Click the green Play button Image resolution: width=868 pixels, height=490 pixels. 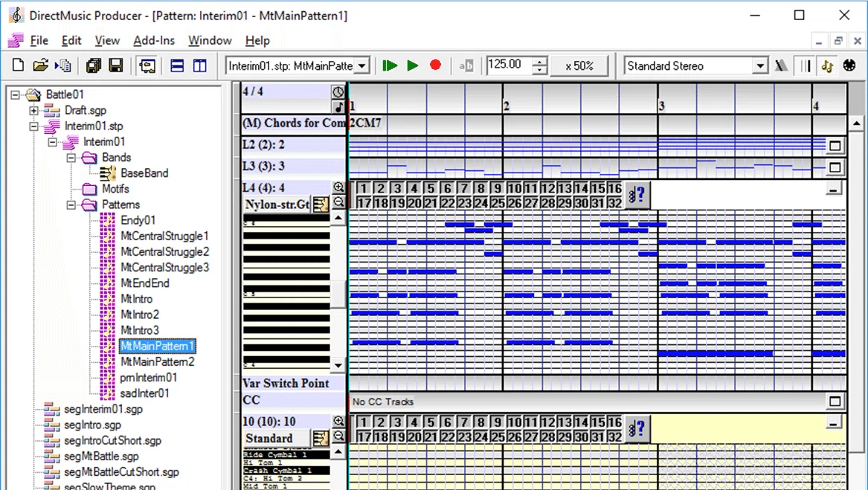coord(412,66)
